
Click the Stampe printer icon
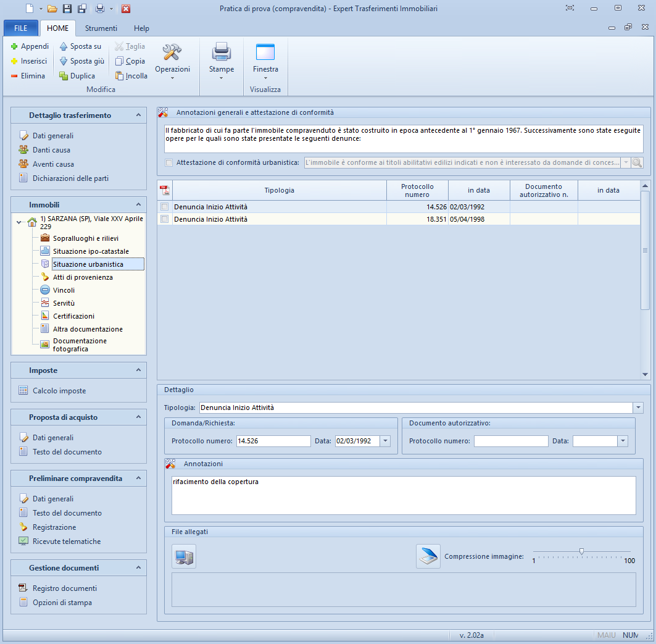221,52
